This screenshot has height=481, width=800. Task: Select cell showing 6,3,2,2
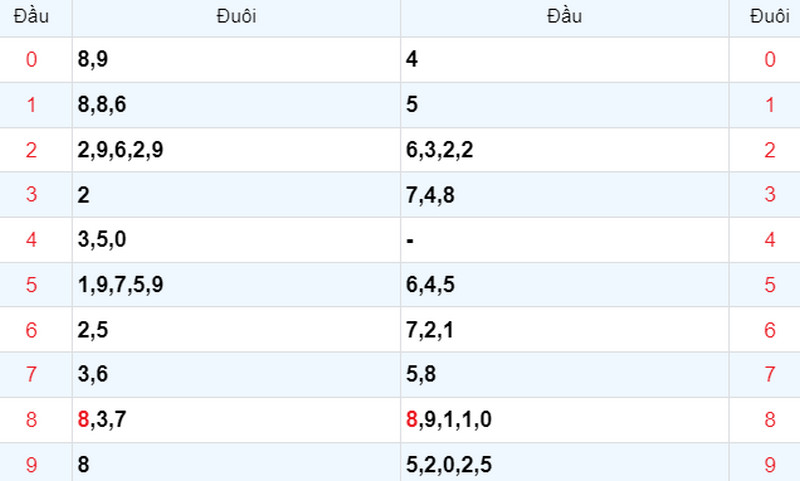(x=565, y=150)
